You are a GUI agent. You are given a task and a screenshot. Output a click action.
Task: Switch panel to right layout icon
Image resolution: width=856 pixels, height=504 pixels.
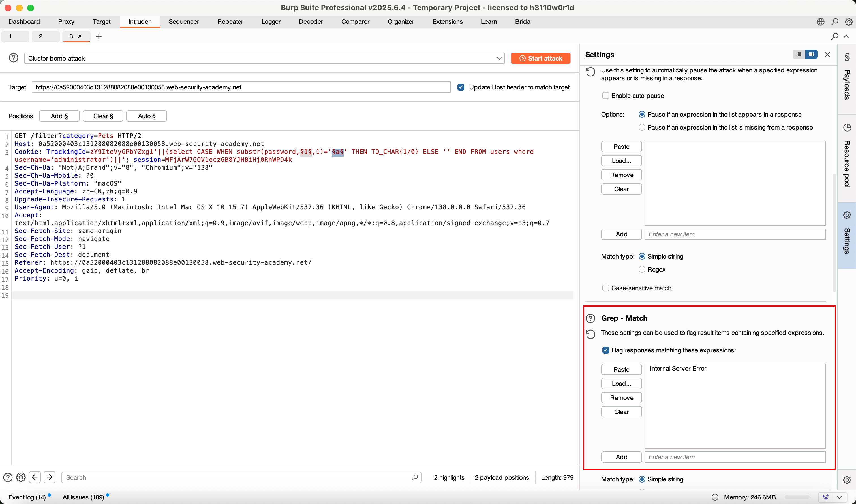(x=811, y=54)
